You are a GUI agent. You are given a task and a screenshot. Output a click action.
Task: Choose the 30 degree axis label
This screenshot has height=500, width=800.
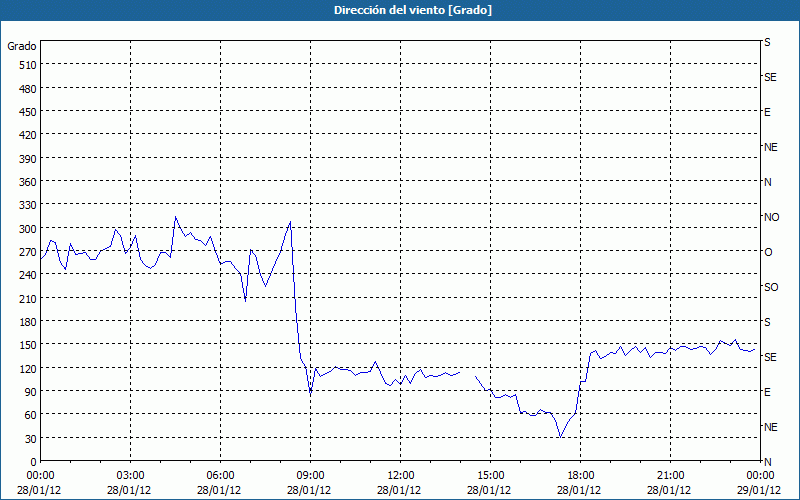pos(31,439)
